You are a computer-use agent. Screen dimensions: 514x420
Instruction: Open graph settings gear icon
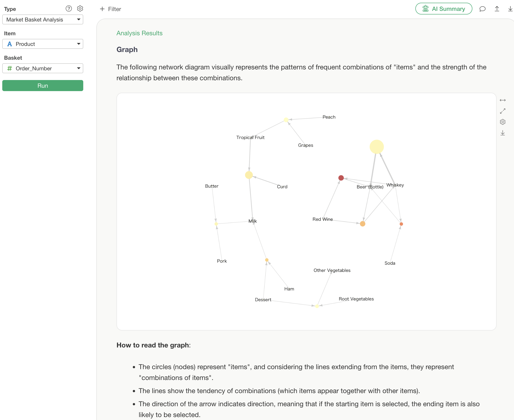503,122
